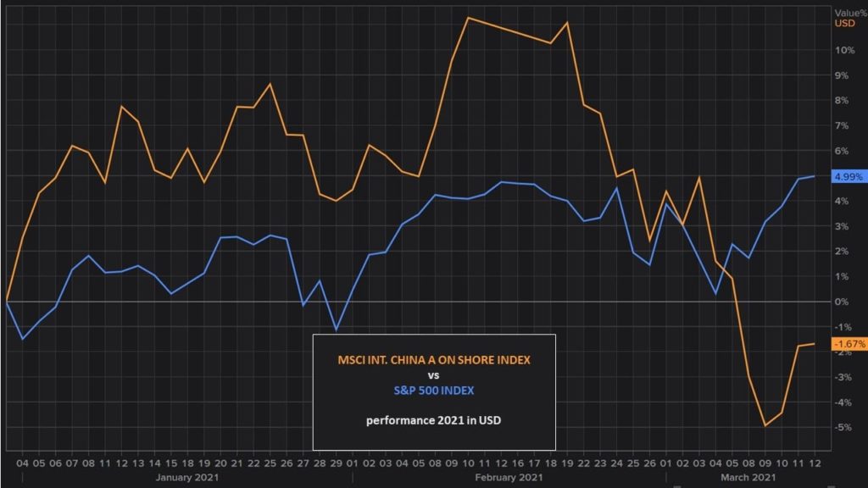The width and height of the screenshot is (868, 488).
Task: Click the 7% y-axis label
Action: pos(842,125)
